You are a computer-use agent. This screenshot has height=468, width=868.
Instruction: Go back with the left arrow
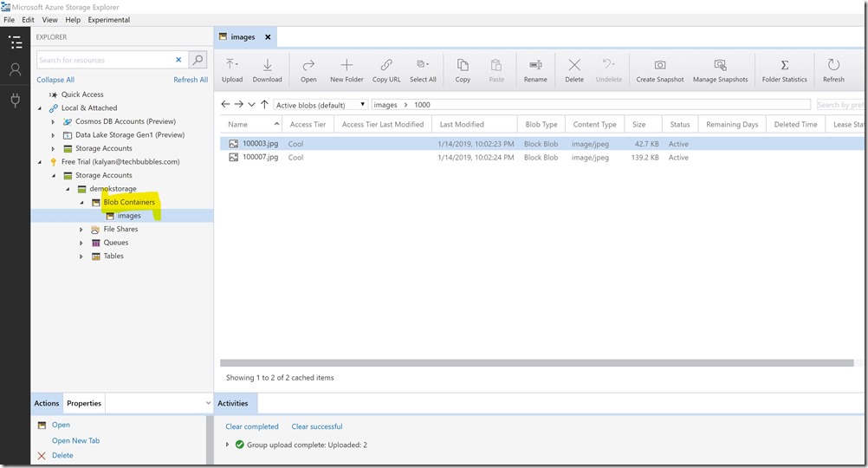(x=225, y=104)
